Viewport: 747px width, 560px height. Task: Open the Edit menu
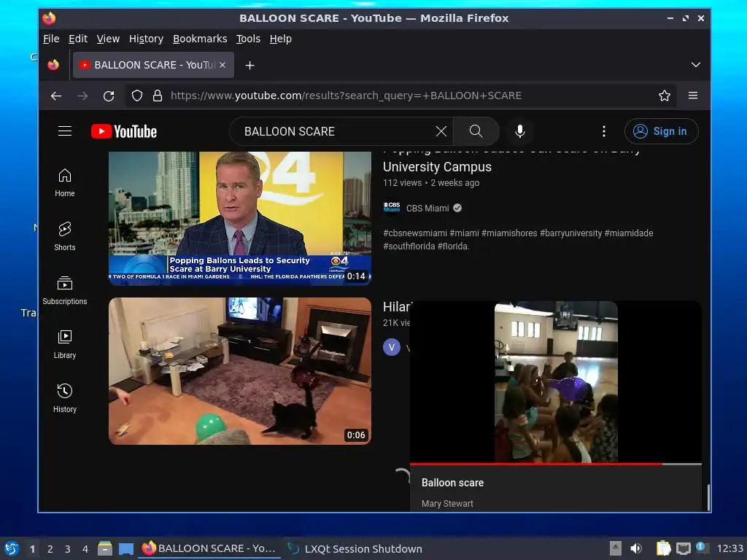pos(77,39)
